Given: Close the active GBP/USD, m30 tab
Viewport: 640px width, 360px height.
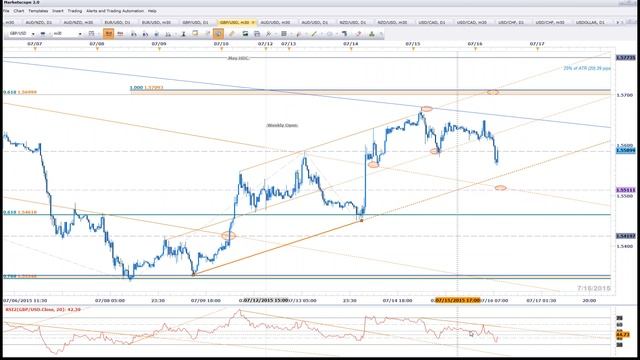Looking at the screenshot, I should tap(253, 22).
